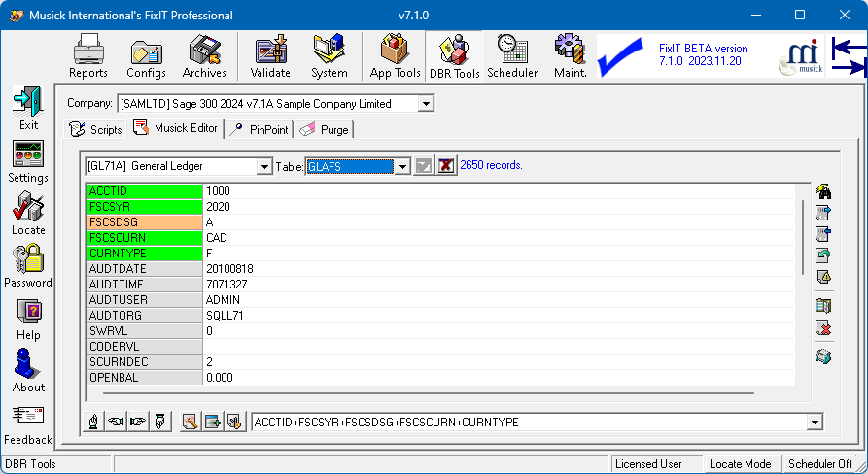Click Locate Mode in the status bar

[x=740, y=464]
